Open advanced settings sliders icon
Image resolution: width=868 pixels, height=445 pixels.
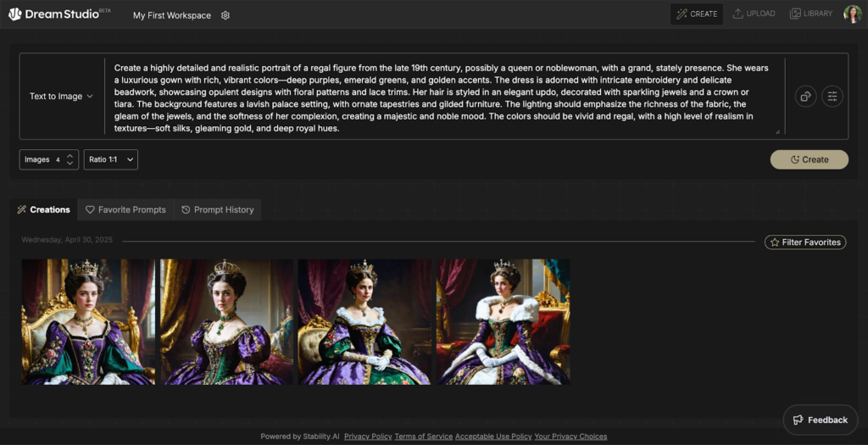pos(832,97)
